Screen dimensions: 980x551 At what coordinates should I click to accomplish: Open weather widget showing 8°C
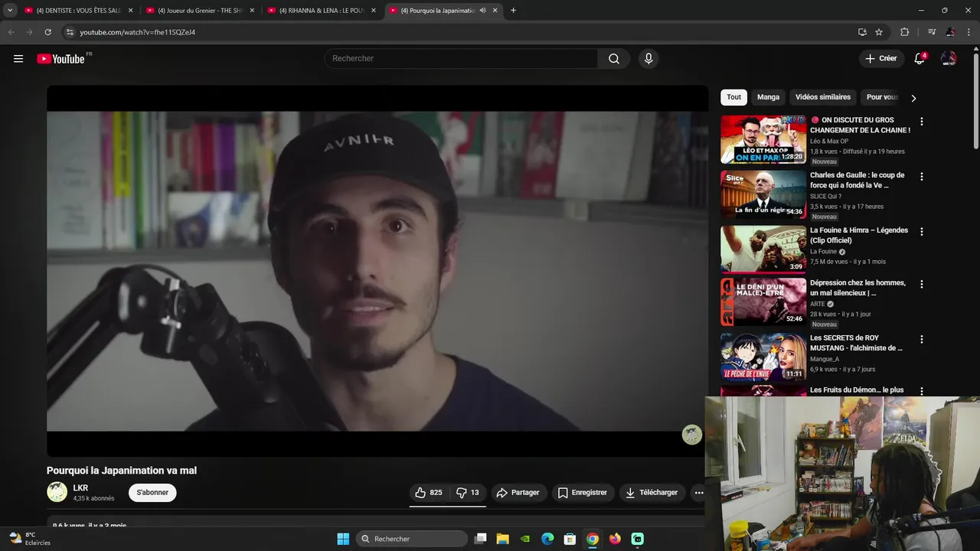31,539
